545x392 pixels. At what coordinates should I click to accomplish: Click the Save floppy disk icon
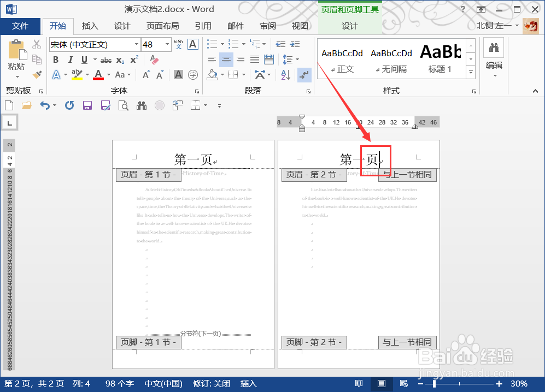(x=87, y=105)
